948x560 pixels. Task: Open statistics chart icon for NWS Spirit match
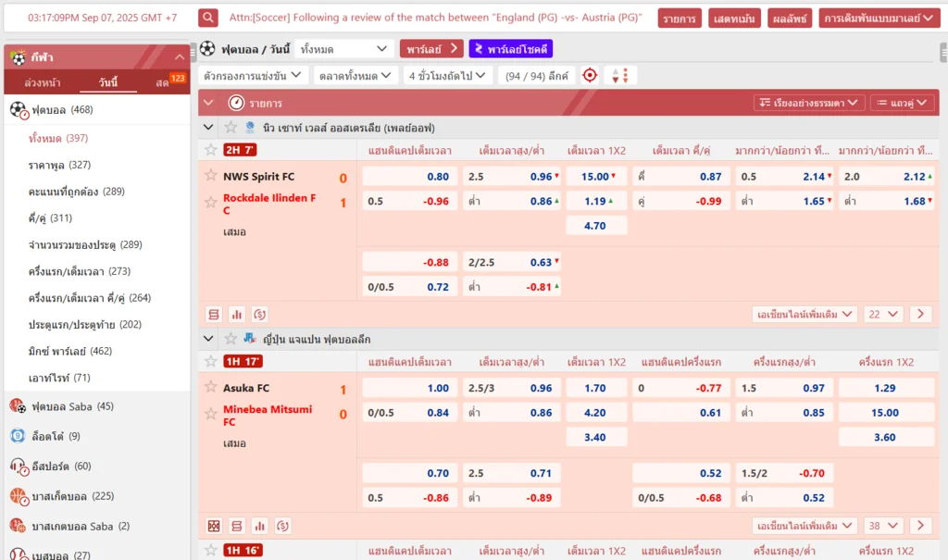236,315
